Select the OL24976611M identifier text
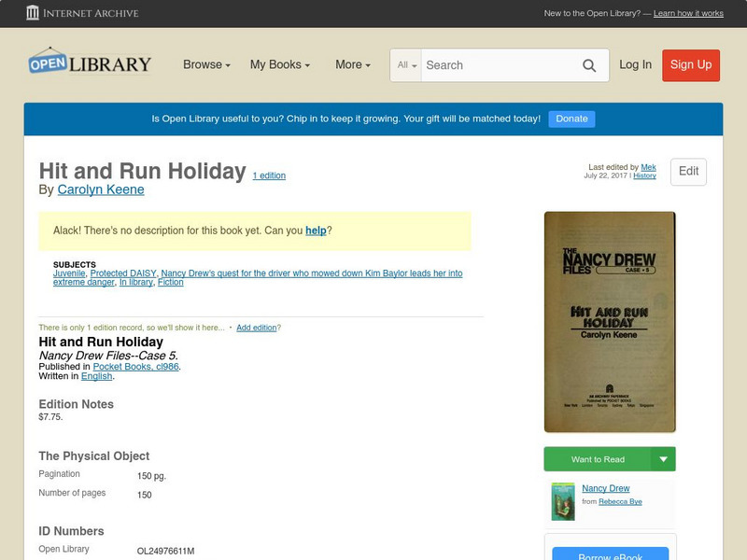The image size is (747, 560). [x=166, y=551]
